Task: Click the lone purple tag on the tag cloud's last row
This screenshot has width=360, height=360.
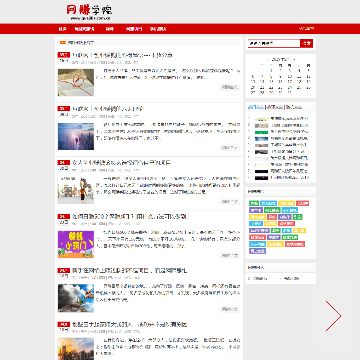Action: (x=258, y=251)
